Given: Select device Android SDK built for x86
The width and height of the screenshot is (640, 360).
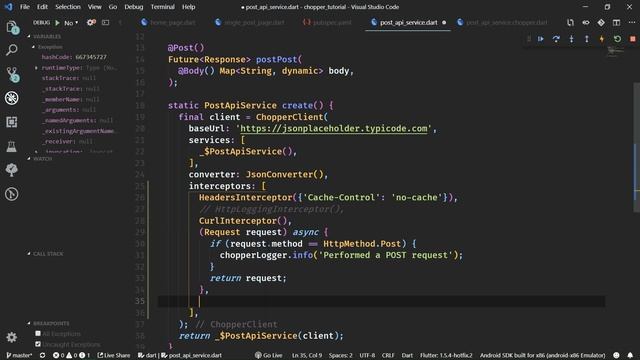Looking at the screenshot, I should 542,355.
